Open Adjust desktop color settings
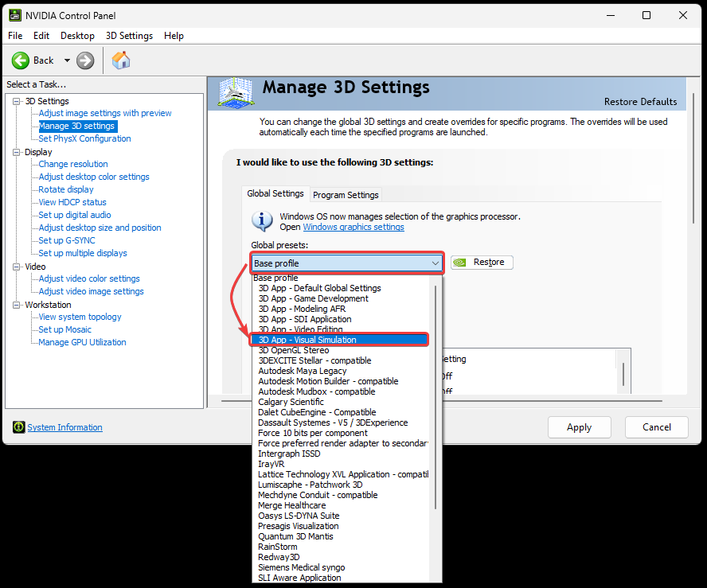 coord(94,177)
